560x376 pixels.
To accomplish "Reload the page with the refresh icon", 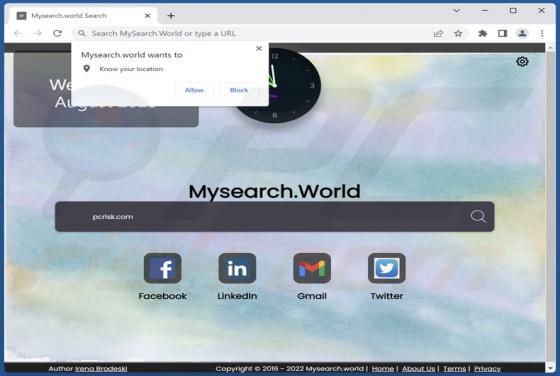I will [x=58, y=33].
